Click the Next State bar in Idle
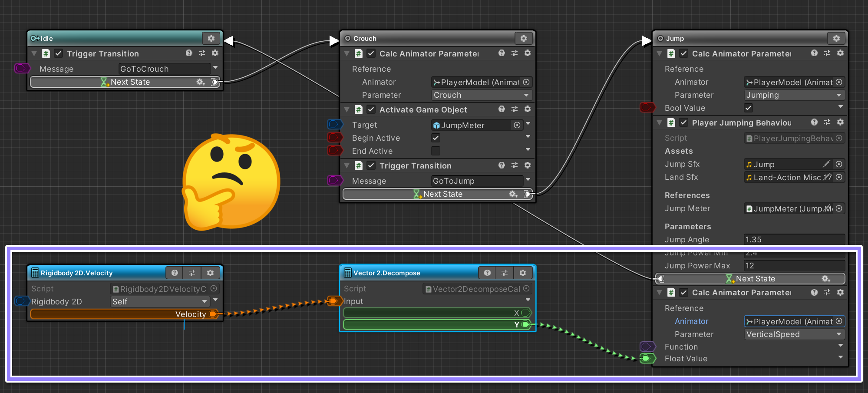 [125, 82]
